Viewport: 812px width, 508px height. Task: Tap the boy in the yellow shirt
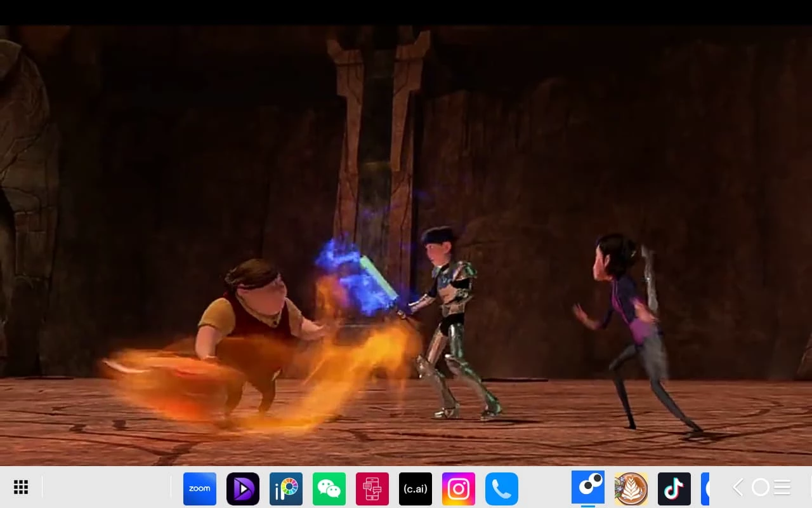point(254,317)
